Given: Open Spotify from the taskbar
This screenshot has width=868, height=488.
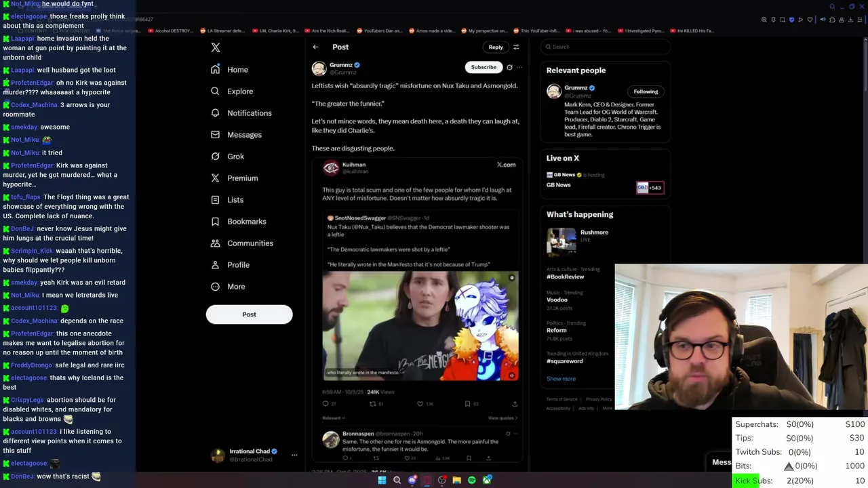Looking at the screenshot, I should coord(471,480).
